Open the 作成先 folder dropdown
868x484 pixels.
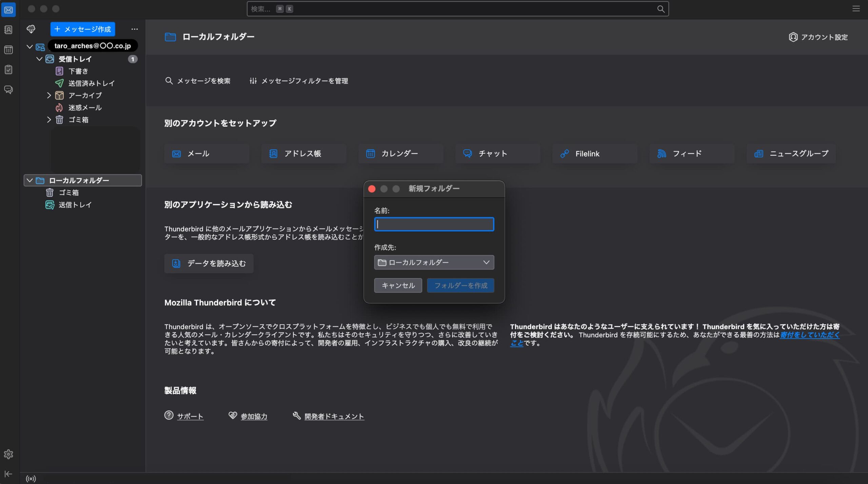pos(434,262)
